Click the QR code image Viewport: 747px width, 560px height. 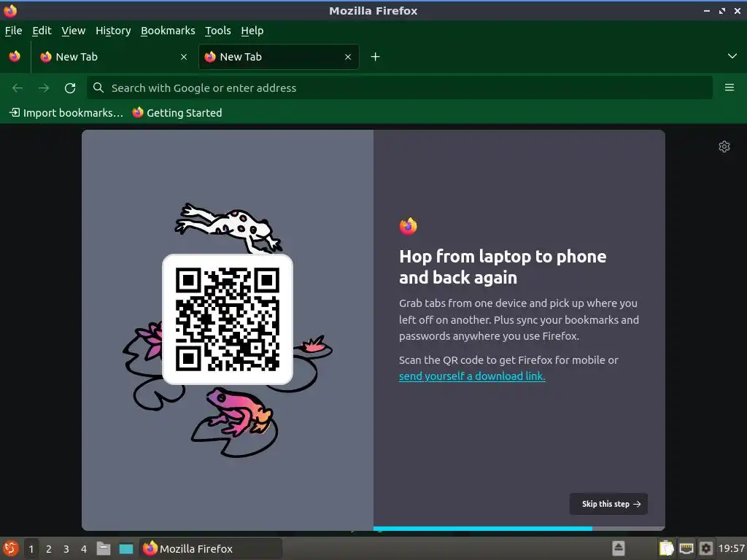tap(228, 319)
